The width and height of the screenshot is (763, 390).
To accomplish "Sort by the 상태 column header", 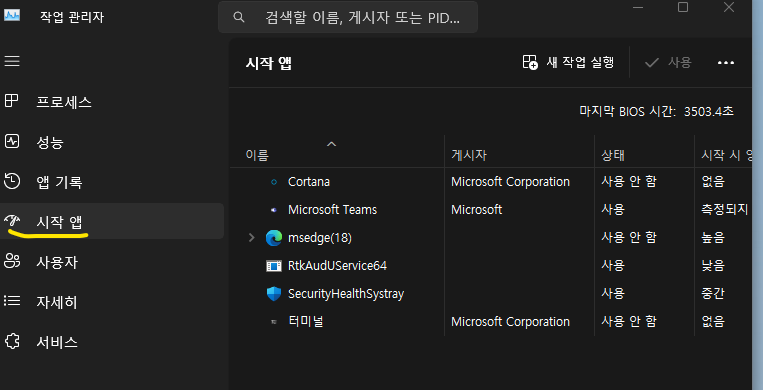I will tap(644, 151).
